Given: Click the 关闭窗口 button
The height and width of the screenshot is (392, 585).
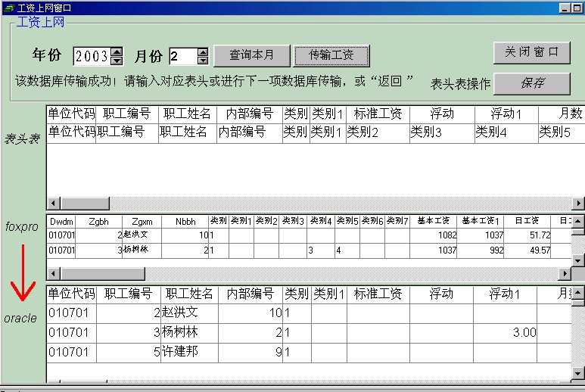Looking at the screenshot, I should point(531,52).
